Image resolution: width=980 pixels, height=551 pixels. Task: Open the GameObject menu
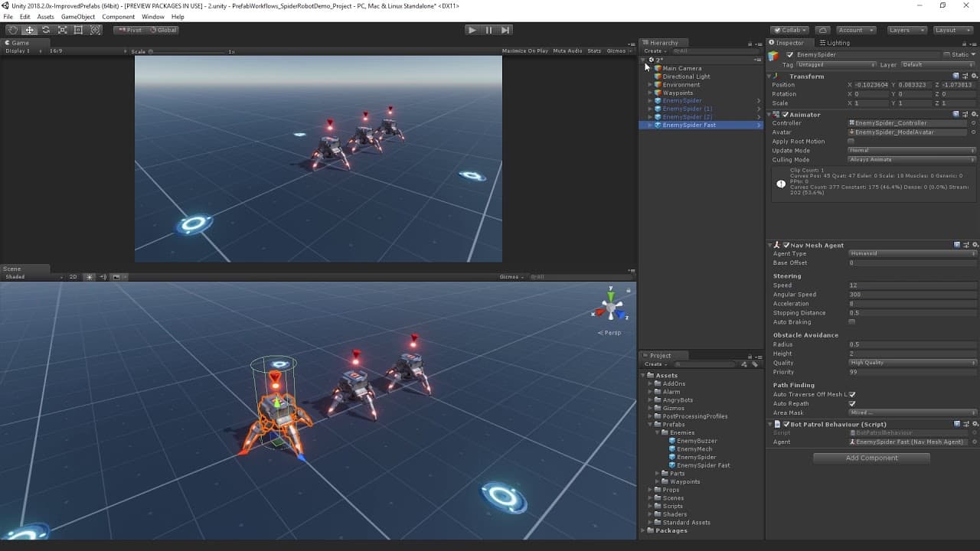pos(77,17)
